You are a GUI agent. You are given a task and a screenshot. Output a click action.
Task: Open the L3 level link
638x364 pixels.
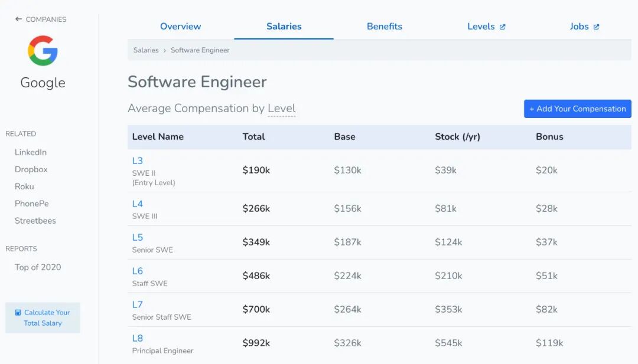(x=138, y=160)
